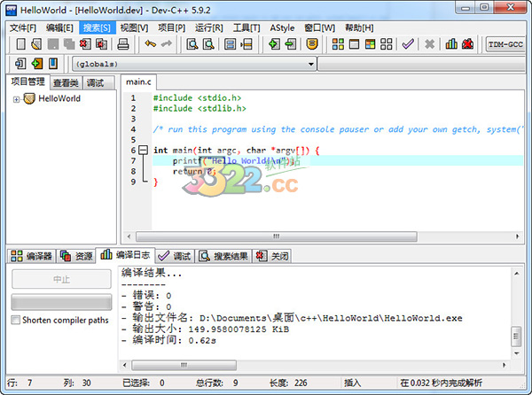Select the main.c editor tab
Viewport: 532px width, 395px height.
[x=138, y=82]
